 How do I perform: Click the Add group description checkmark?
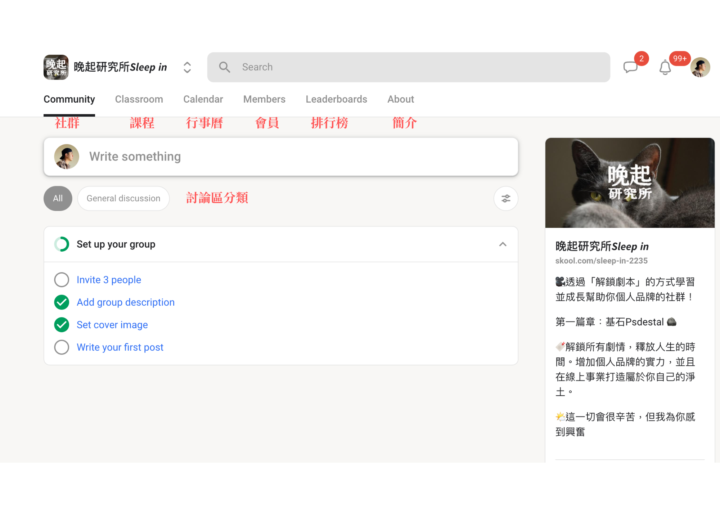[62, 302]
